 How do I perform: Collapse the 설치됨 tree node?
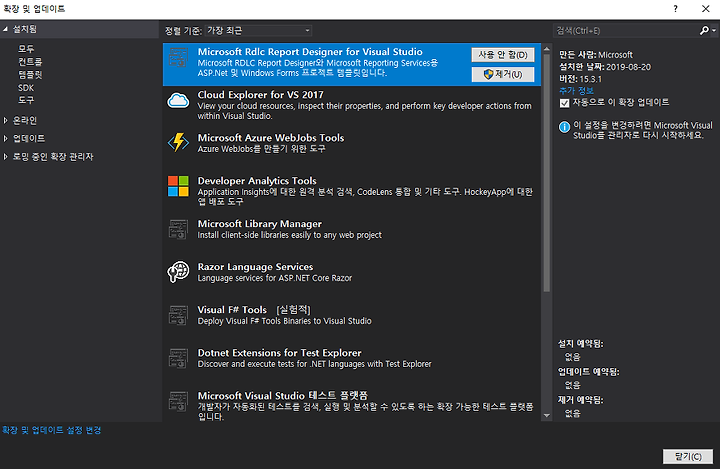click(6, 29)
